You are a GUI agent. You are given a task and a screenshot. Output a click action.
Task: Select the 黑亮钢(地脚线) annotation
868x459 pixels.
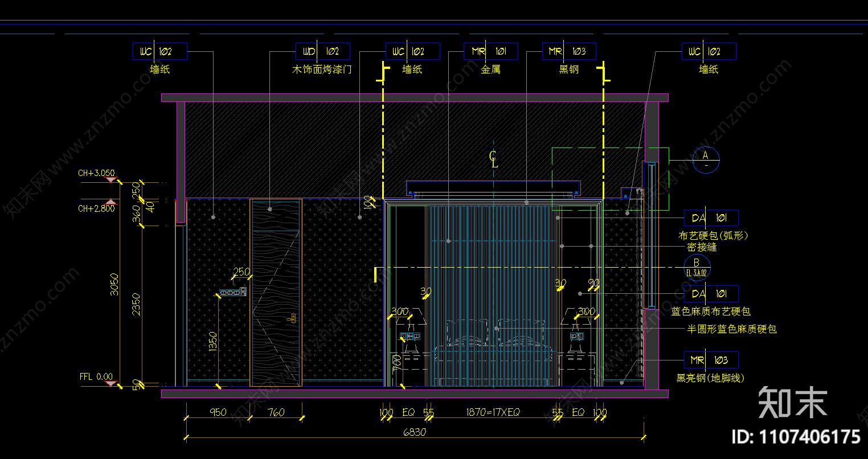tap(710, 378)
